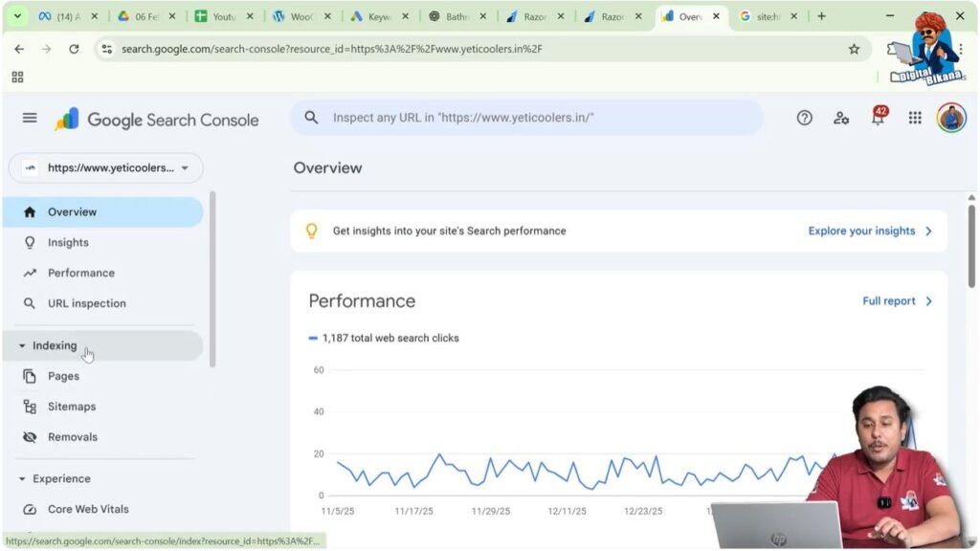Toggle the total web search clicks legend
980x551 pixels.
coord(384,338)
